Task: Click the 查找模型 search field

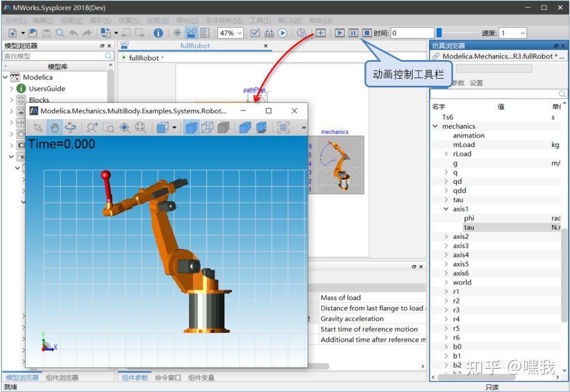Action: pyautogui.click(x=58, y=56)
